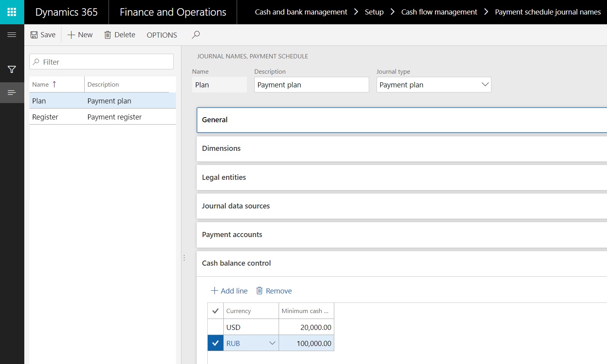Open the Journal type dropdown
This screenshot has width=607, height=364.
tap(485, 85)
